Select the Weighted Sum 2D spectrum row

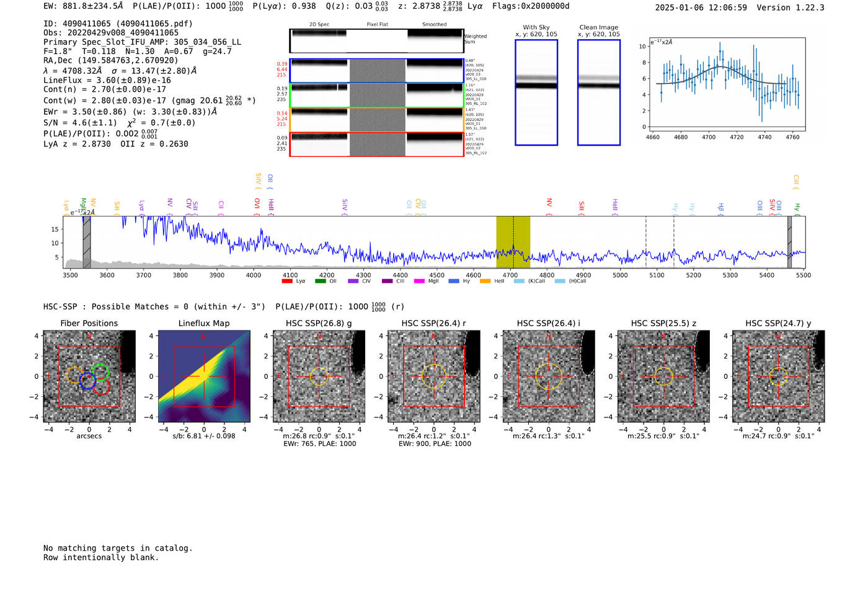coord(376,41)
